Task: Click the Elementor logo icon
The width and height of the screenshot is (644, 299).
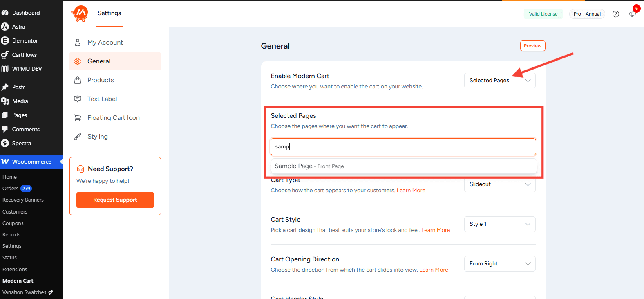Action: 5,40
